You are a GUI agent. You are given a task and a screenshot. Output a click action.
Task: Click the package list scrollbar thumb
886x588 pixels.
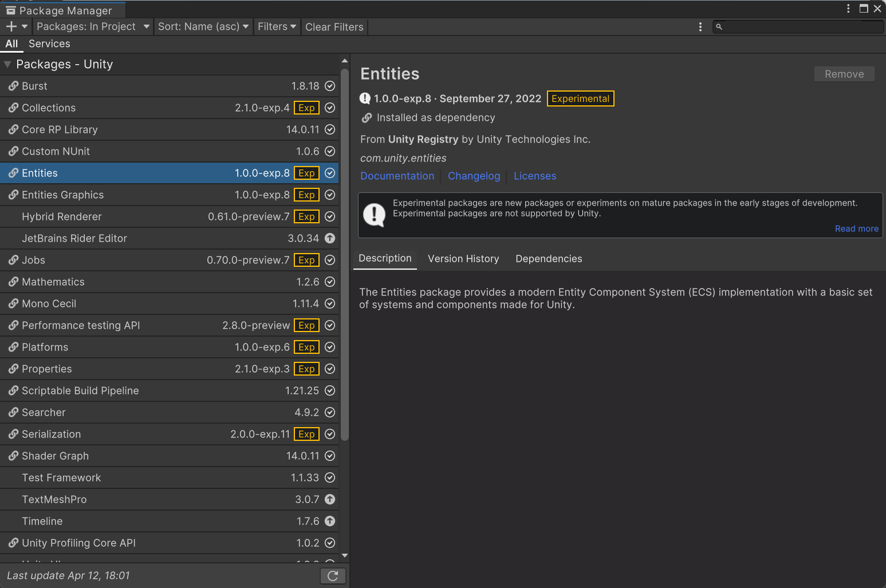click(x=344, y=254)
